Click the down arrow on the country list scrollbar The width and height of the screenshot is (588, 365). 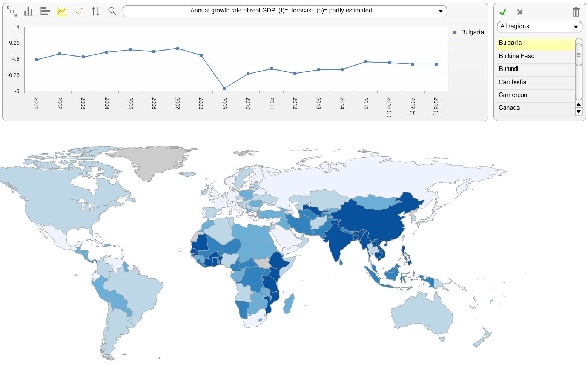(x=578, y=112)
